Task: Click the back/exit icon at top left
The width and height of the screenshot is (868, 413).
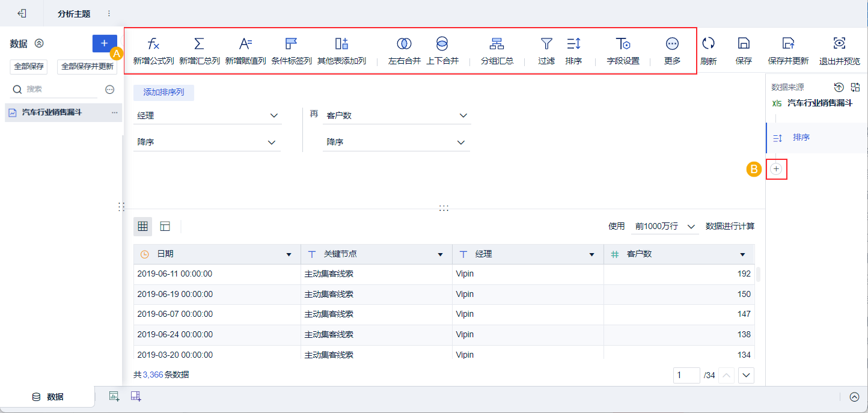Action: tap(22, 13)
